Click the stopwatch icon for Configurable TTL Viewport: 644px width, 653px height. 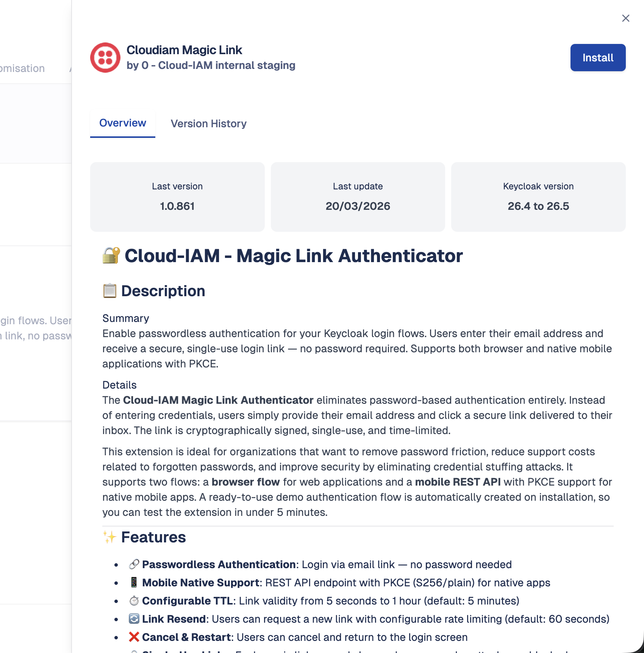point(133,600)
